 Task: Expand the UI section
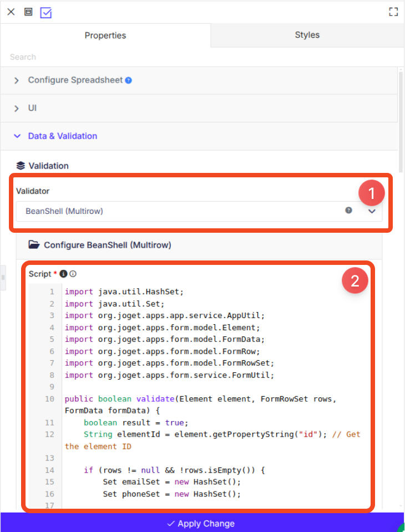tap(199, 108)
